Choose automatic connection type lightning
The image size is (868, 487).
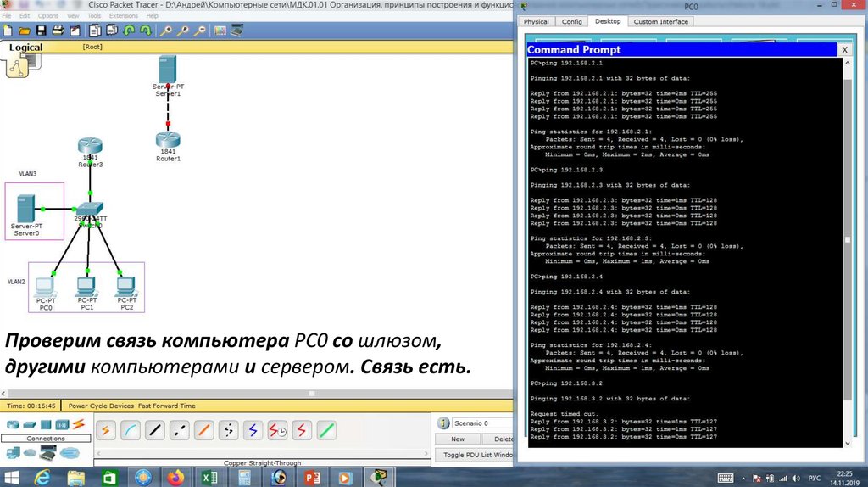pos(106,430)
